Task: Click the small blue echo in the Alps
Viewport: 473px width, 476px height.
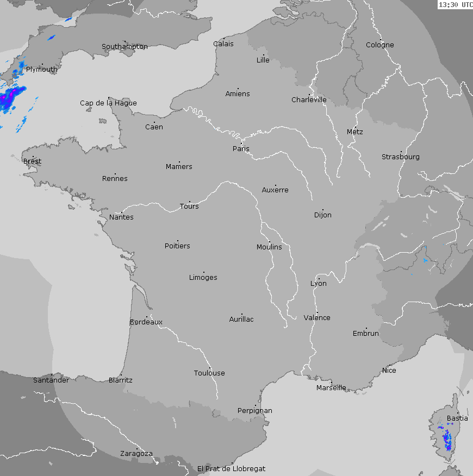Action: (x=426, y=261)
